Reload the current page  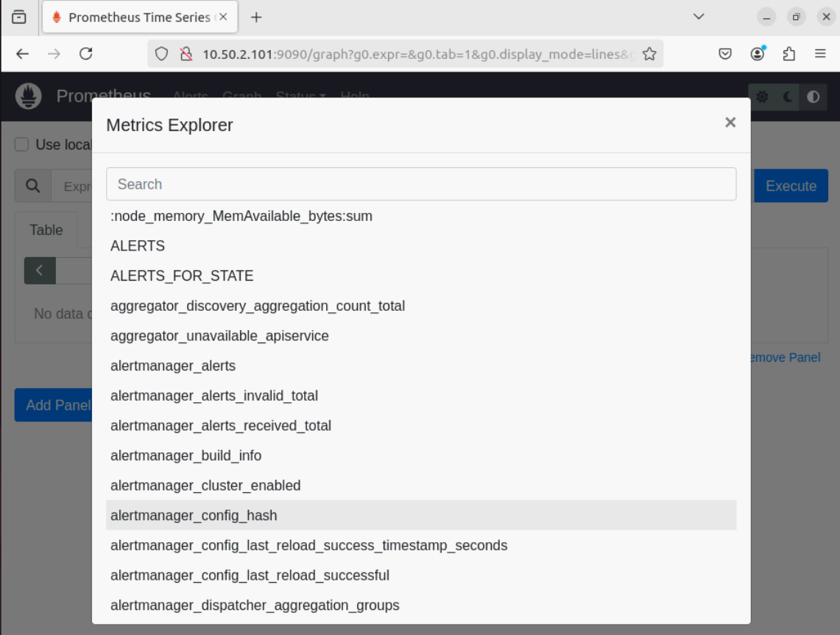[85, 54]
